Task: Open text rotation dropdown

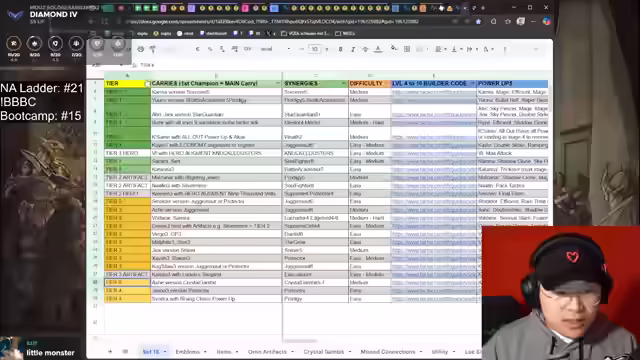Action: pos(488,49)
